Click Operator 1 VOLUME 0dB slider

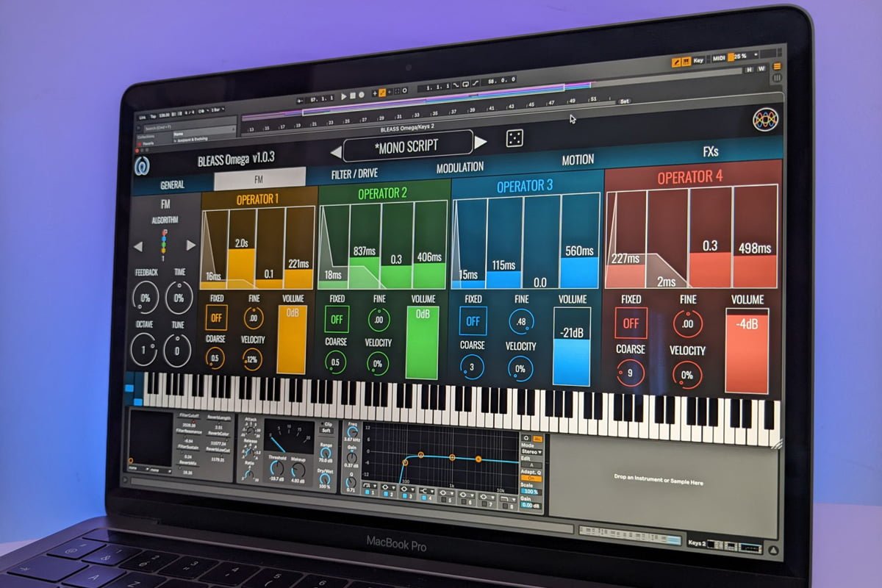[x=291, y=339]
